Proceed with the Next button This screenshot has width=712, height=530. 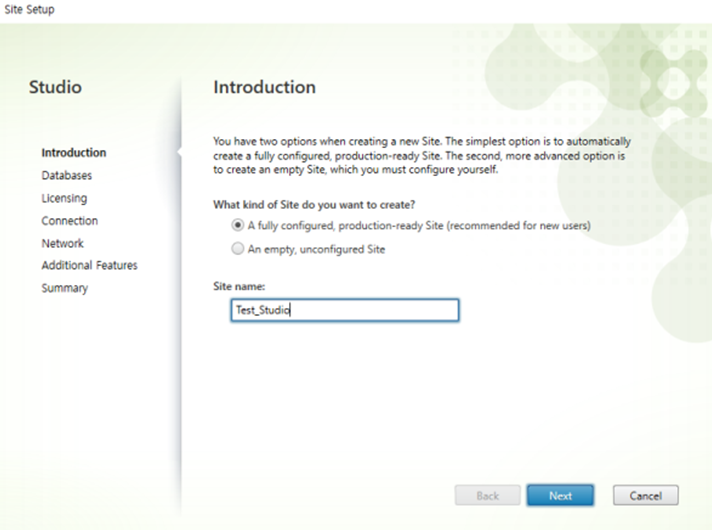coord(560,495)
